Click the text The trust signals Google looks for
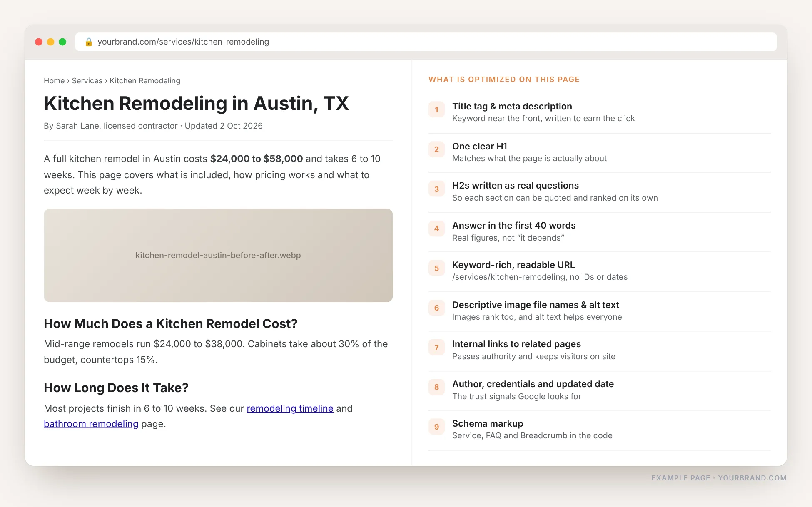This screenshot has width=812, height=507. point(517,396)
